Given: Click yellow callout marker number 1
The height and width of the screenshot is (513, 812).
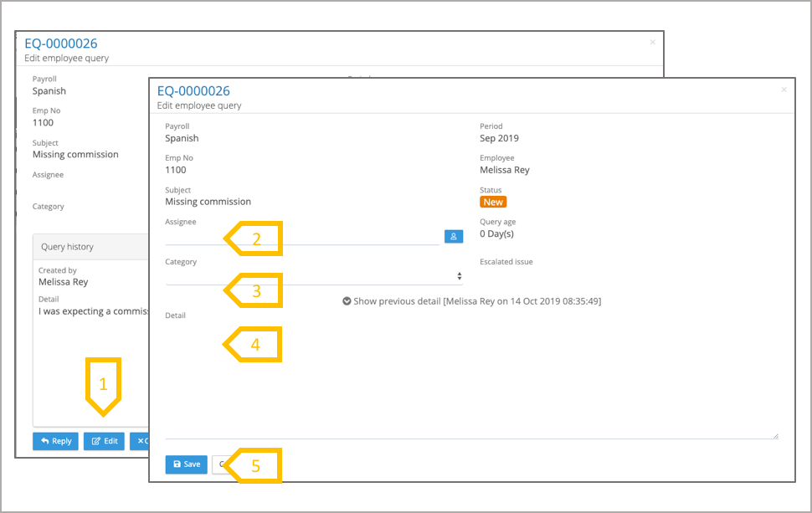Looking at the screenshot, I should click(x=103, y=385).
